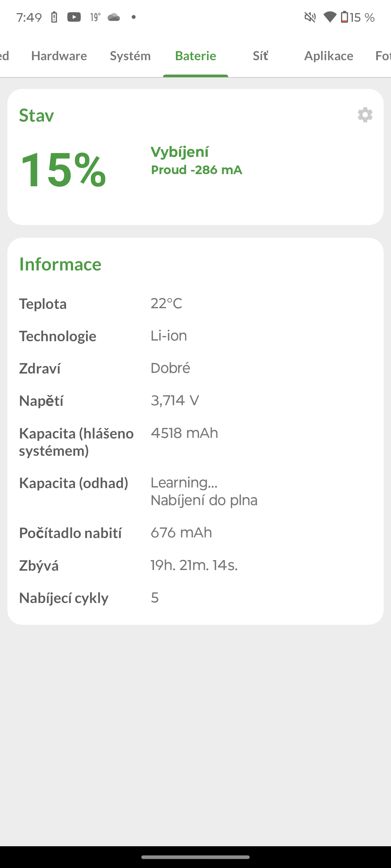
Task: Go to the Aplikace tab
Action: point(329,56)
